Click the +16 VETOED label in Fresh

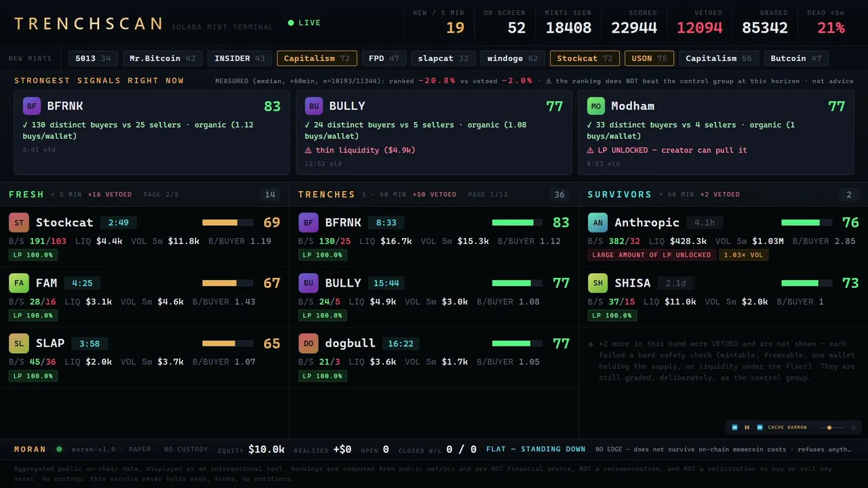110,195
